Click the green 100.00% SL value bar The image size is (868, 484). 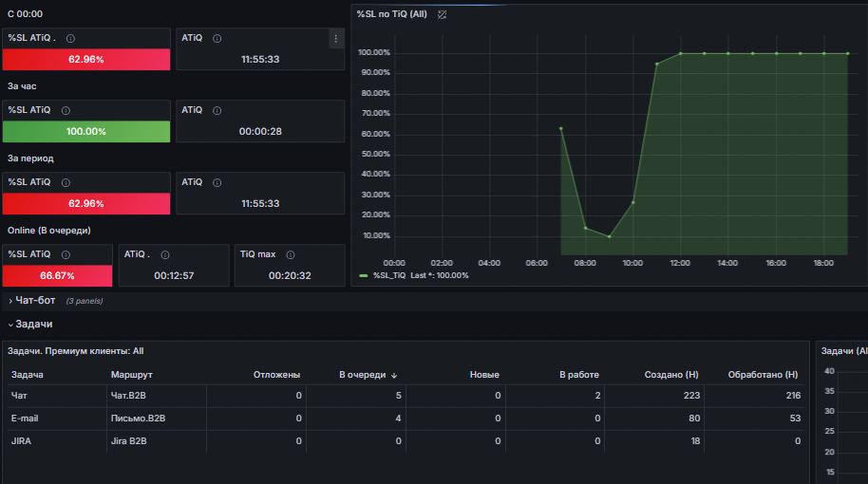[x=86, y=132]
